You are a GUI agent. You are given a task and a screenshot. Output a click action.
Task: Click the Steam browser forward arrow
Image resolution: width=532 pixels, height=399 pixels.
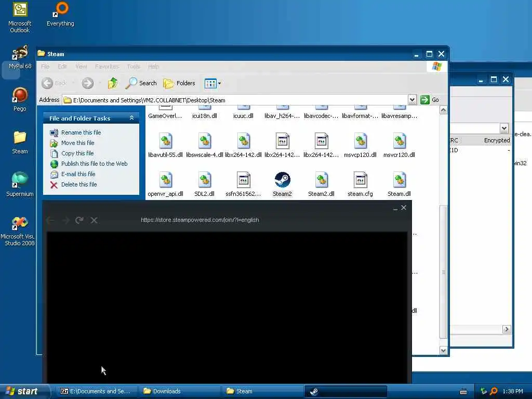click(x=65, y=220)
